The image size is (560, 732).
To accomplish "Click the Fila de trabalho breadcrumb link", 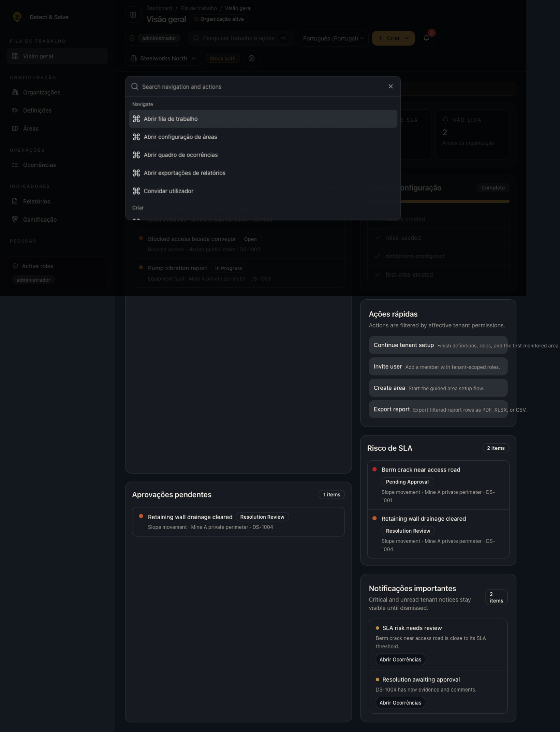I will (x=198, y=8).
